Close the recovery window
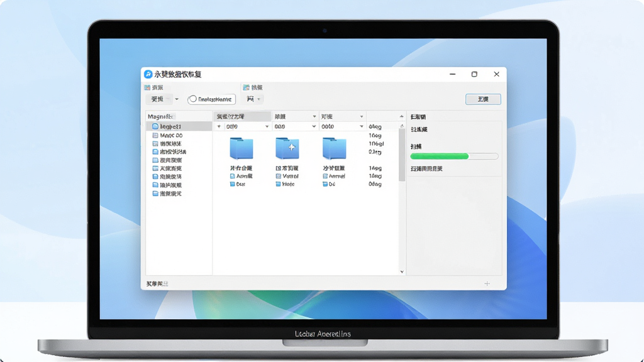This screenshot has width=644, height=362. (x=497, y=74)
